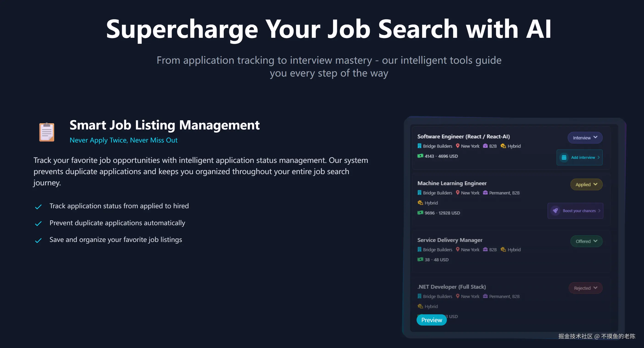Click location pin icon on Software Engineer listing
The width and height of the screenshot is (644, 348).
pyautogui.click(x=457, y=146)
